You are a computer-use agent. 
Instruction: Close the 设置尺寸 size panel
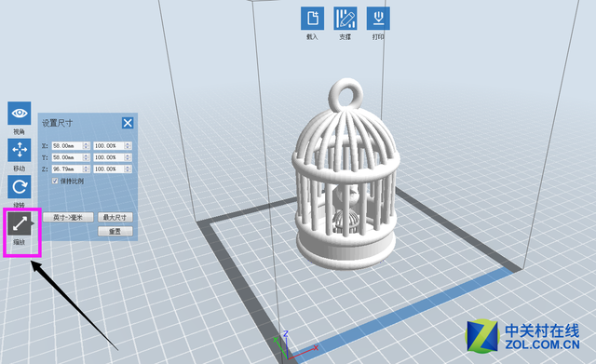click(128, 123)
